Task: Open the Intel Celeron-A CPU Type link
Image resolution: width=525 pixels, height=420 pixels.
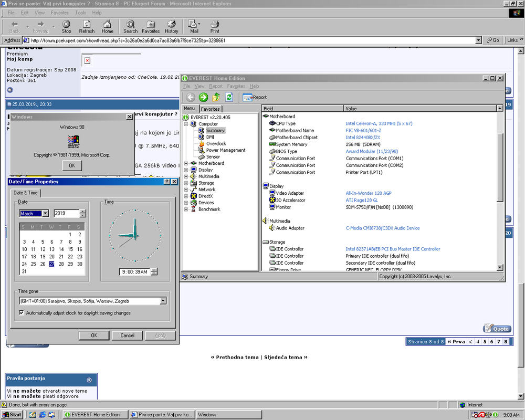Action: pyautogui.click(x=379, y=123)
